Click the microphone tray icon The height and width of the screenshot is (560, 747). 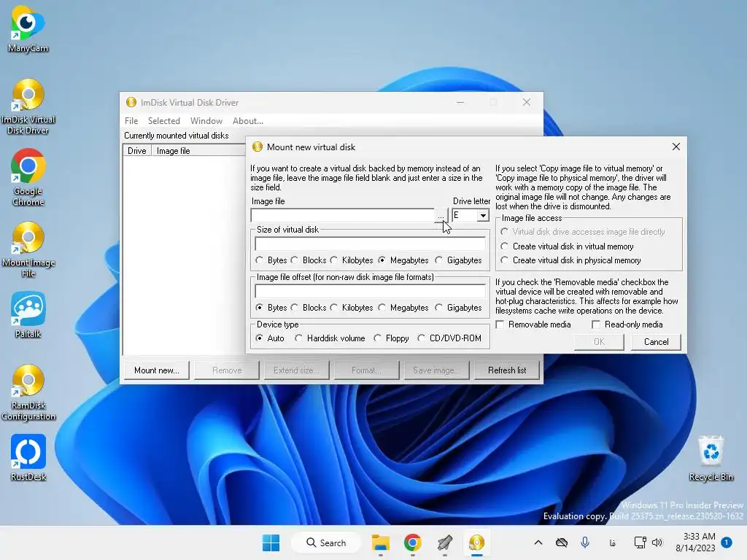pos(585,542)
